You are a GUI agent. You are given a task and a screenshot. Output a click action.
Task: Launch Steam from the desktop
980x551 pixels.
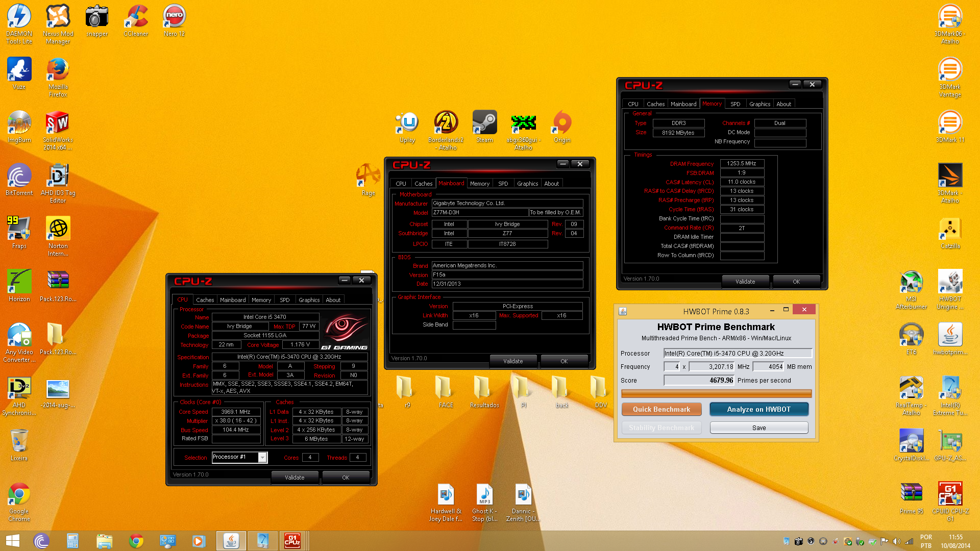coord(485,127)
